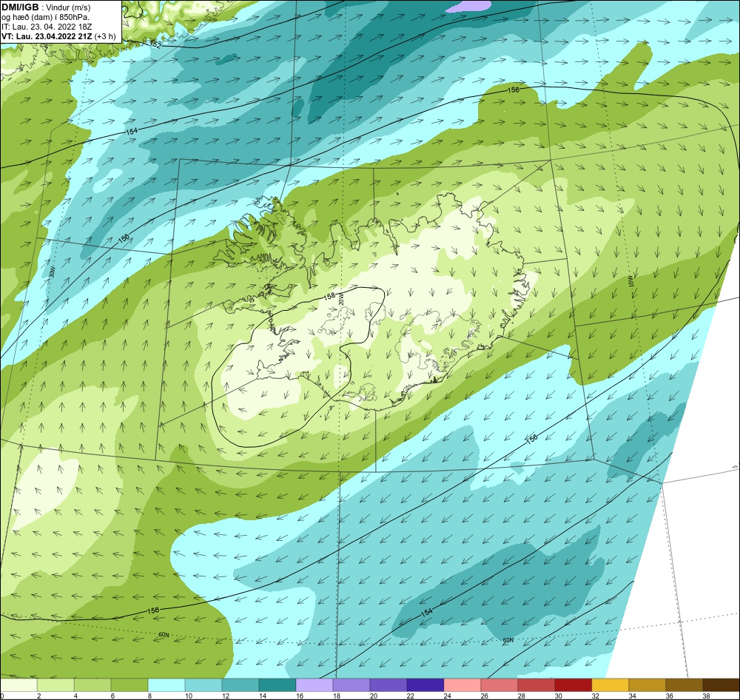Click the ochre swatch between 34 and 36

pos(647,685)
